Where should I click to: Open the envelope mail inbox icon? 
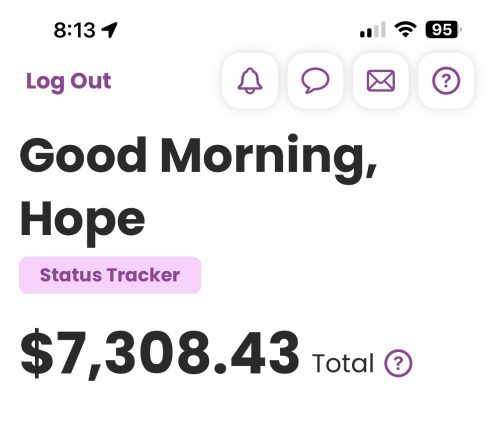[x=381, y=81]
